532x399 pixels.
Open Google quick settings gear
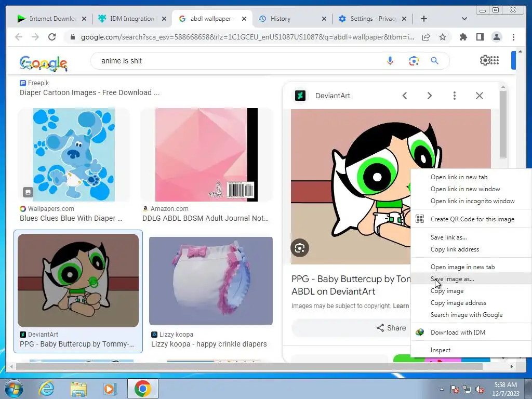tap(485, 60)
